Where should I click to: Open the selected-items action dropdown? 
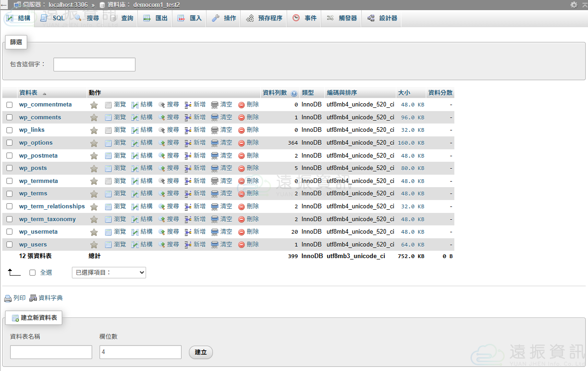click(109, 273)
